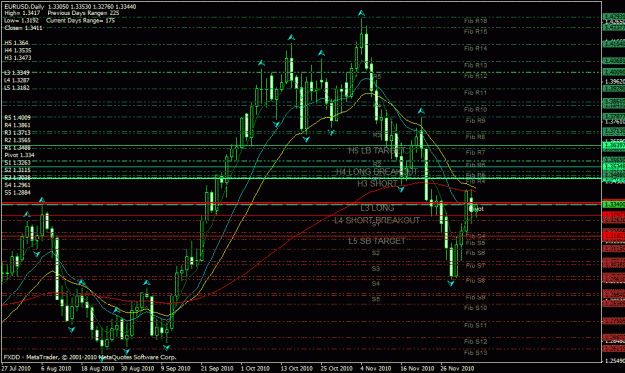Select the 'L4 1.3287' level label
This screenshot has width=625, height=373.
[x=17, y=80]
